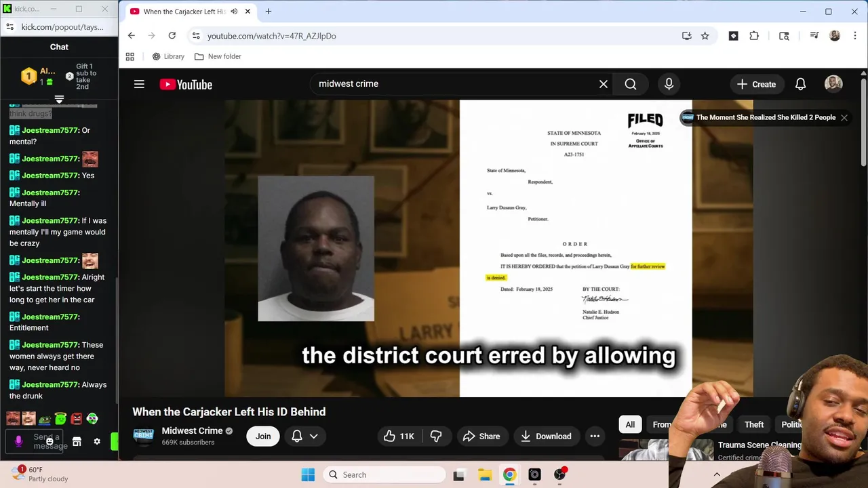Open Kick chat settings gear
This screenshot has height=488, width=868.
click(x=97, y=442)
